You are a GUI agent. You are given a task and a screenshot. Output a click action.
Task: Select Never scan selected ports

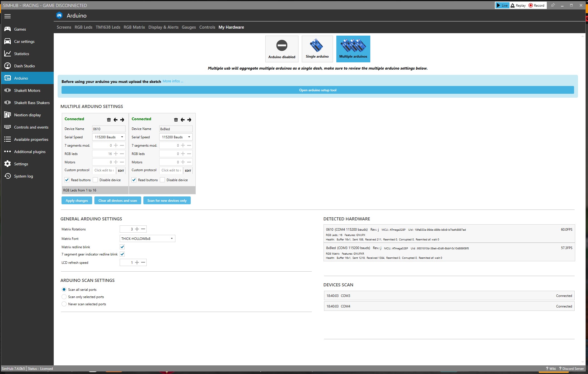[64, 304]
